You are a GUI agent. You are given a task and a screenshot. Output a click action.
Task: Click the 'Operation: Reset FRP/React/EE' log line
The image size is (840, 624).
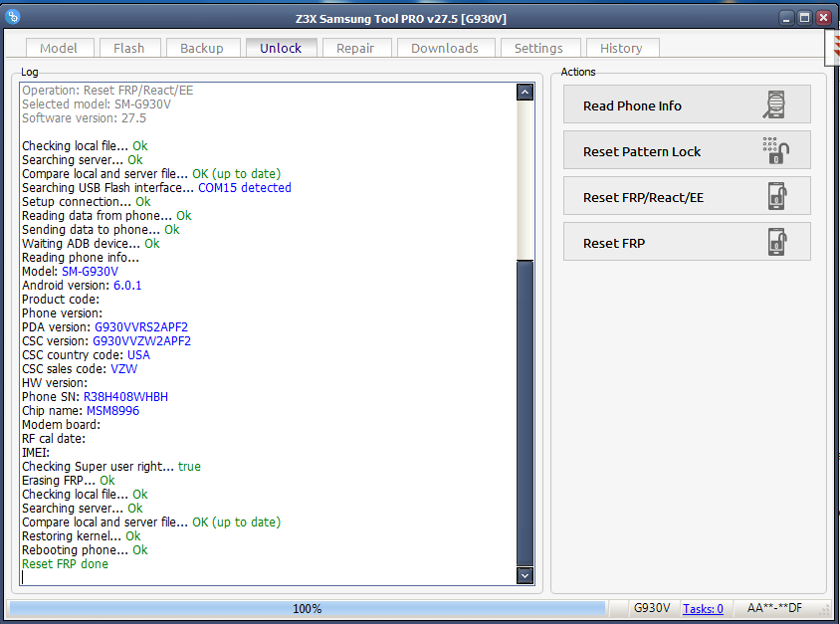tap(107, 91)
